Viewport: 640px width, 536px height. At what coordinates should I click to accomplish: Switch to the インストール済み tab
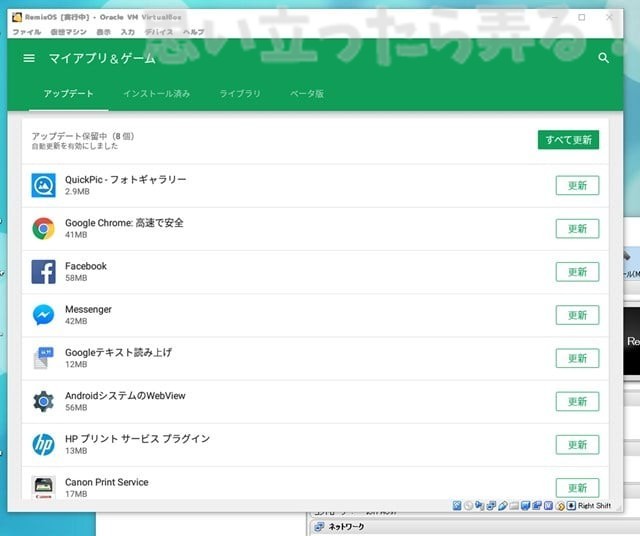pyautogui.click(x=157, y=93)
